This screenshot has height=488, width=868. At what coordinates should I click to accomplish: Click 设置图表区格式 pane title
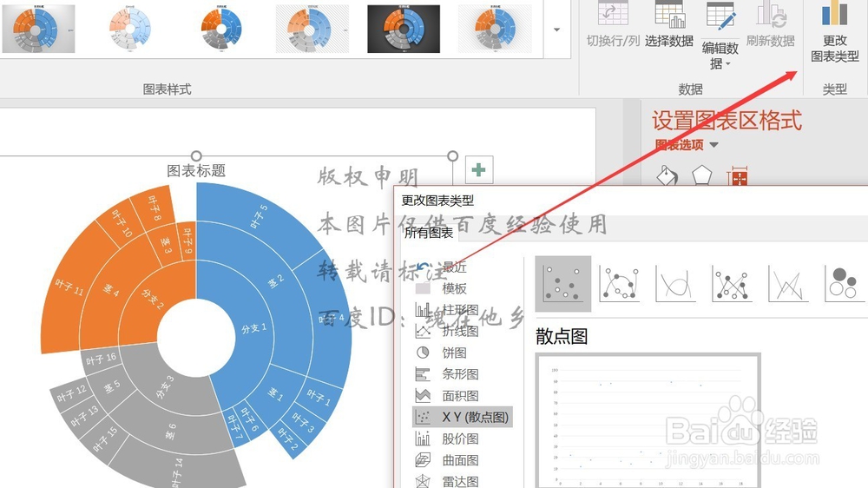pyautogui.click(x=727, y=120)
